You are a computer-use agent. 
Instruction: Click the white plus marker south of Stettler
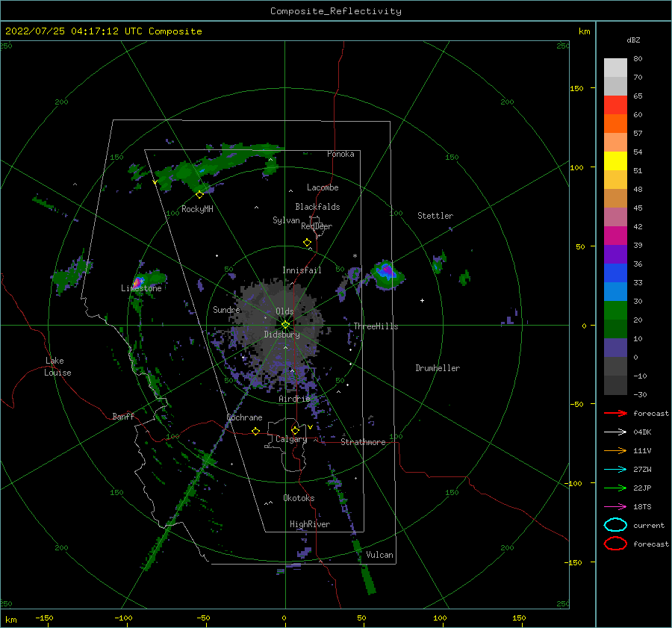tap(422, 300)
